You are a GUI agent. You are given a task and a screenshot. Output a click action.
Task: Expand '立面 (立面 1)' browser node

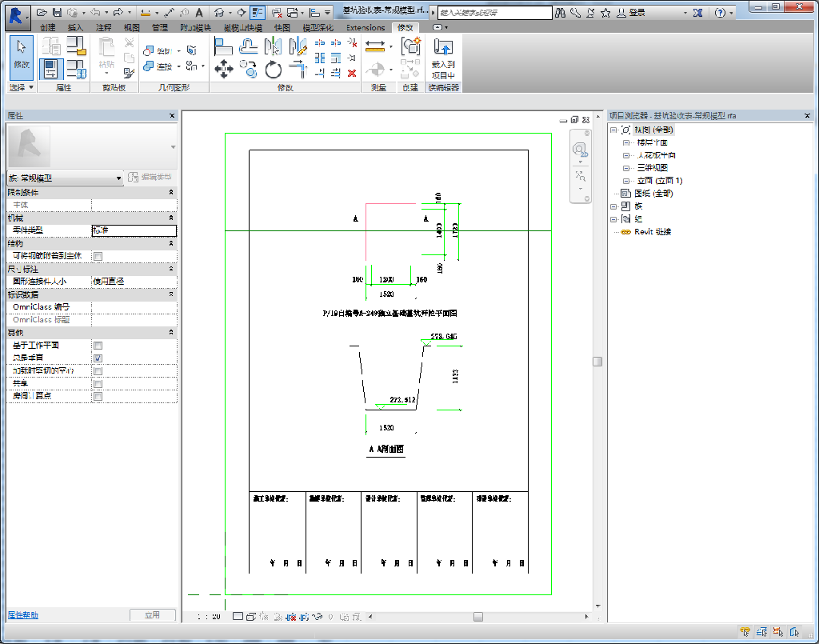click(x=625, y=181)
